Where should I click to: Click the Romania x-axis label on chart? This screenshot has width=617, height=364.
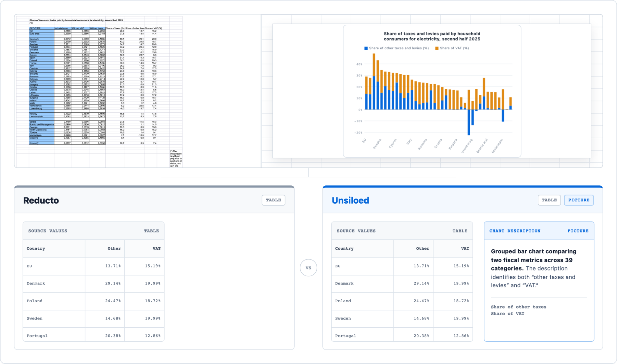point(422,144)
